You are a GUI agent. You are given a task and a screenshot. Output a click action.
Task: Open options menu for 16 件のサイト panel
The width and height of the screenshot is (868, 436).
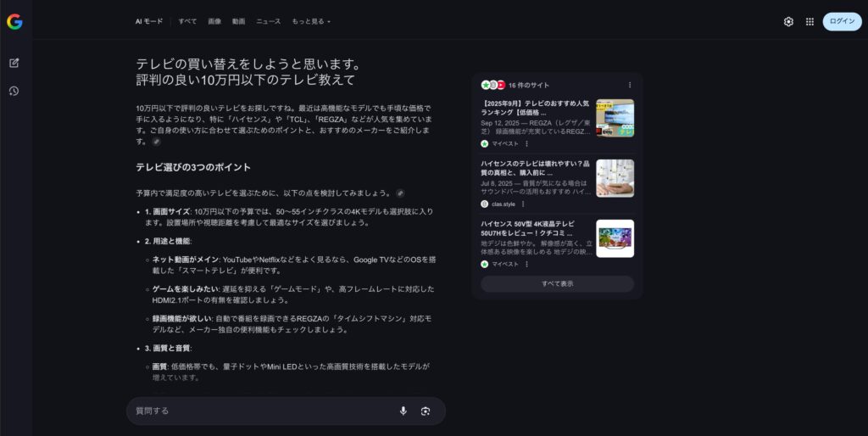(x=629, y=85)
